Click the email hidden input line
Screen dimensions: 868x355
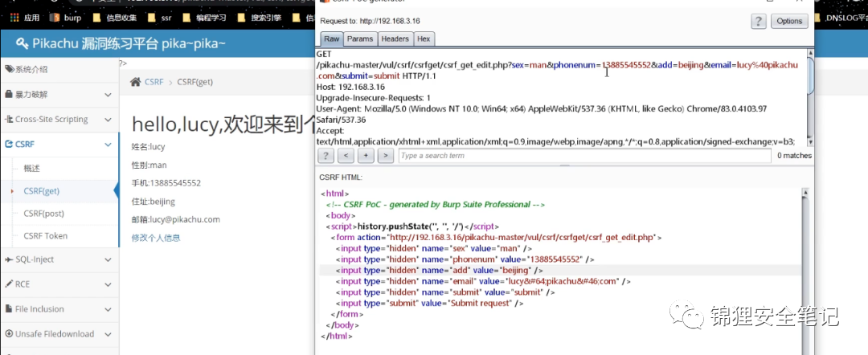(483, 281)
